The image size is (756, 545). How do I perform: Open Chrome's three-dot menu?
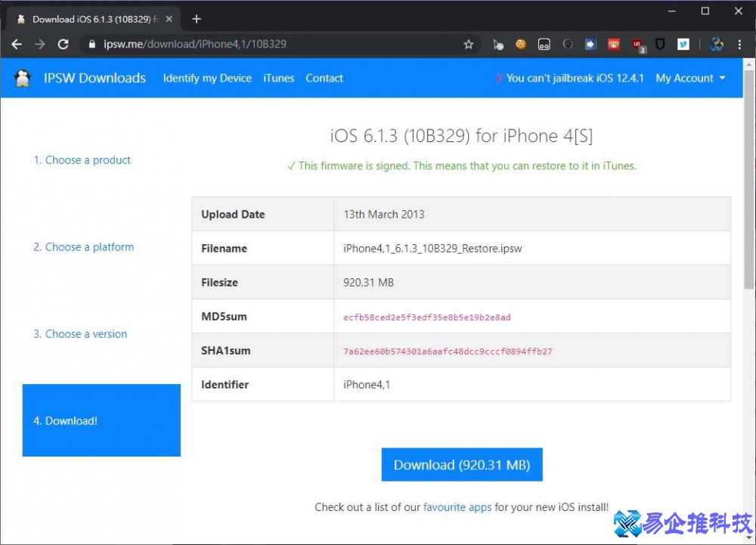coord(739,45)
